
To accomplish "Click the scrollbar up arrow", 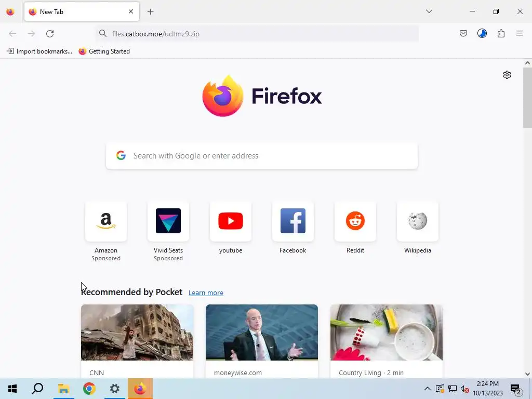I will click(527, 63).
